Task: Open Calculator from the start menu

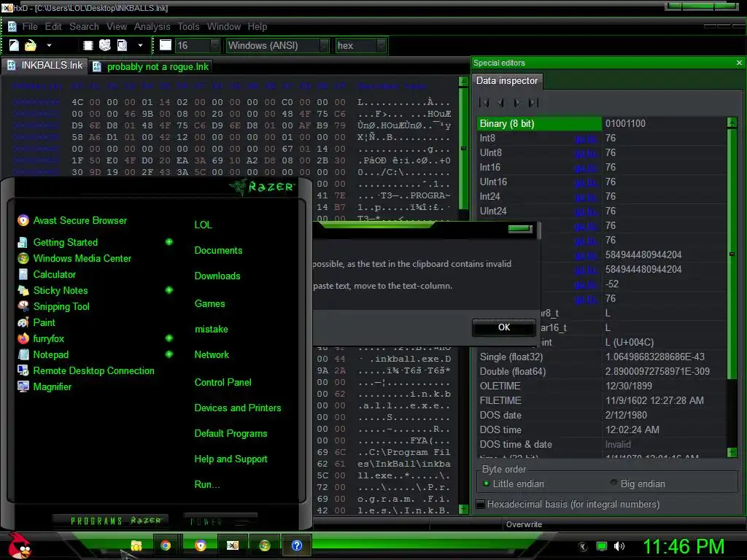Action: (x=47, y=274)
